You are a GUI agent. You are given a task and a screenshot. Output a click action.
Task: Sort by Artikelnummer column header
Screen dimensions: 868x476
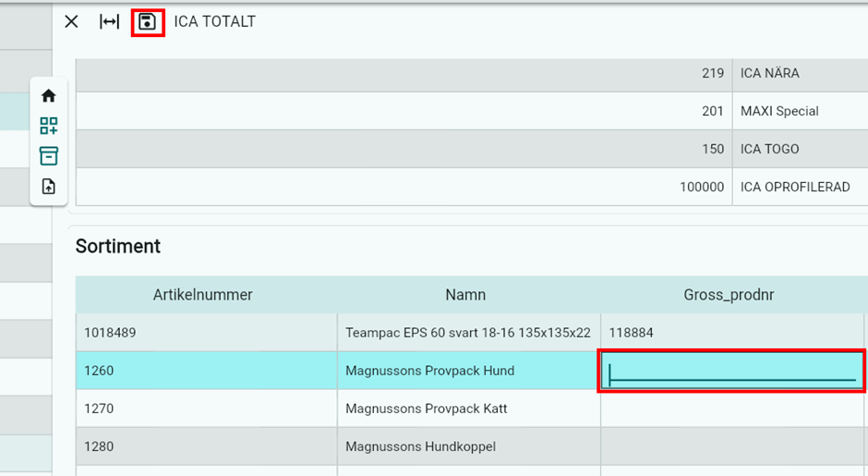[x=202, y=295]
